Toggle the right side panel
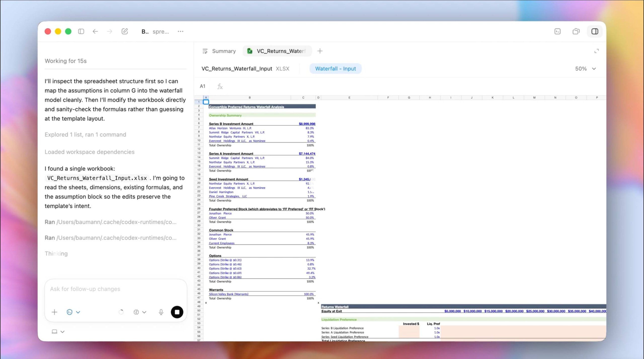The image size is (644, 359). point(595,31)
